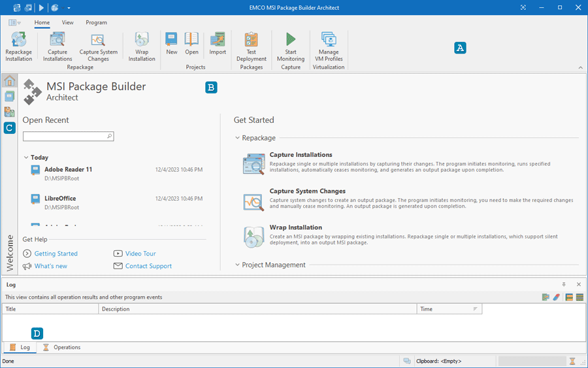Image resolution: width=588 pixels, height=368 pixels.
Task: Select the Wrap Installation ribbon button
Action: pyautogui.click(x=142, y=46)
